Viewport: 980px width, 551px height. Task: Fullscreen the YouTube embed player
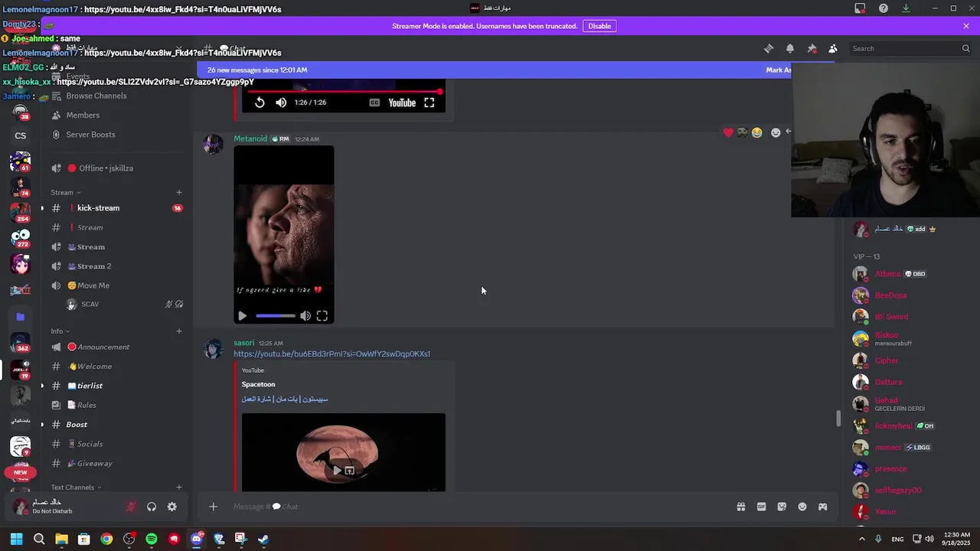point(430,103)
